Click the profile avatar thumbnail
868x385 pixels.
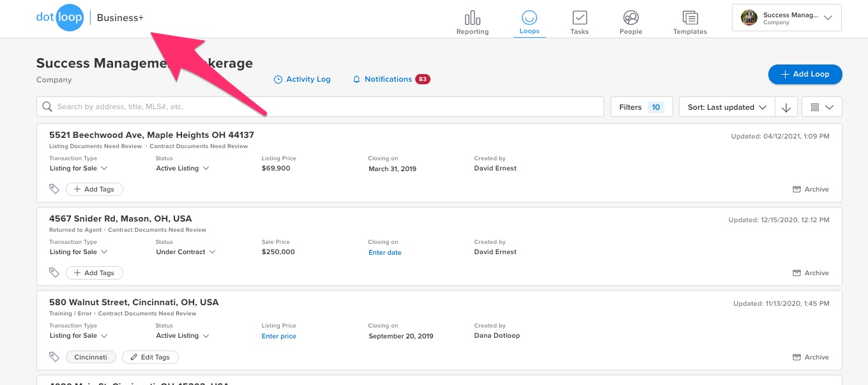click(x=749, y=18)
